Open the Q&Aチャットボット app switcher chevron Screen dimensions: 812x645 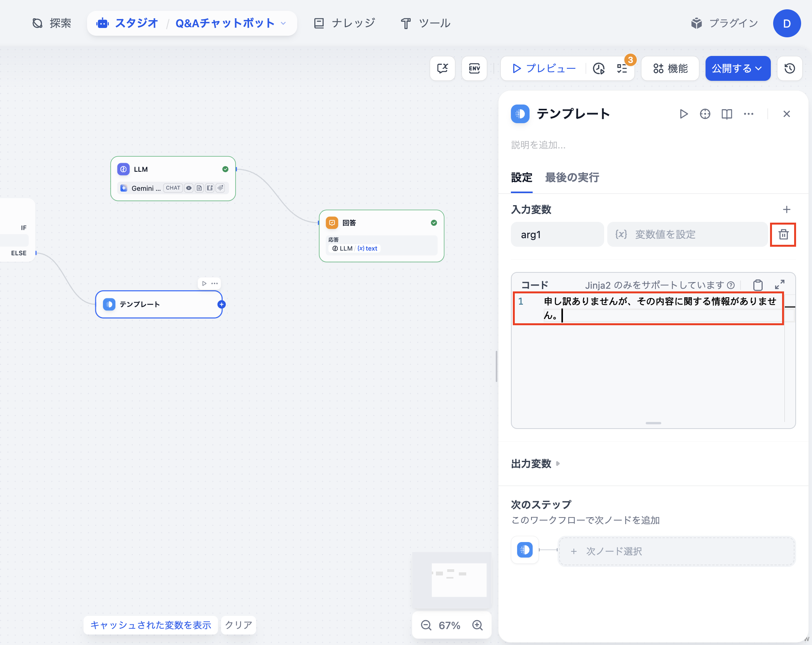[283, 23]
